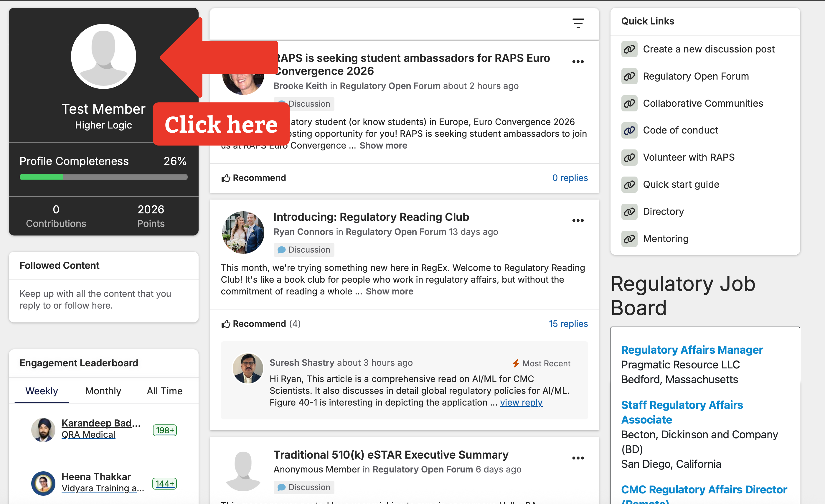Open options menu for Traditional 510(k) post
Viewport: 825px width, 504px height.
(578, 458)
